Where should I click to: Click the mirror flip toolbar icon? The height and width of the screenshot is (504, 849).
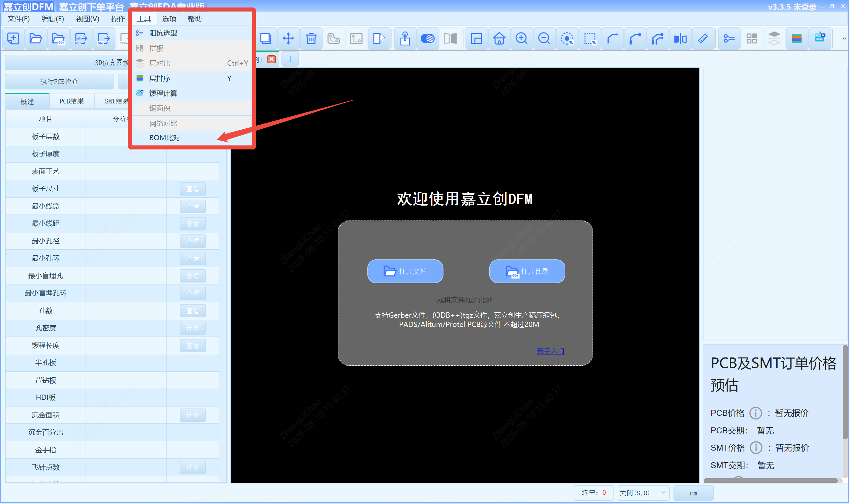(680, 38)
